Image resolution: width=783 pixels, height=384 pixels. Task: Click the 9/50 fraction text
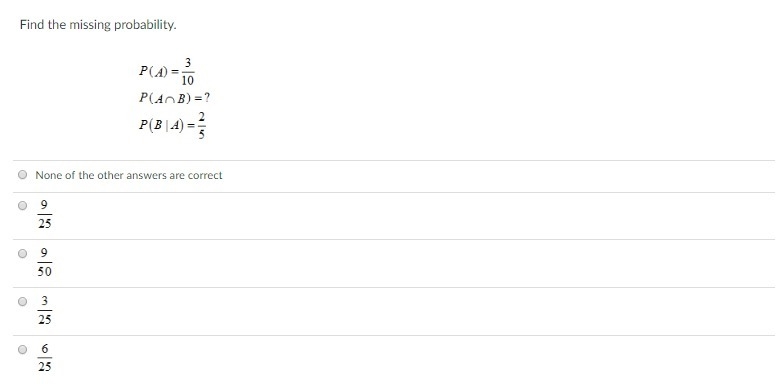[x=44, y=262]
